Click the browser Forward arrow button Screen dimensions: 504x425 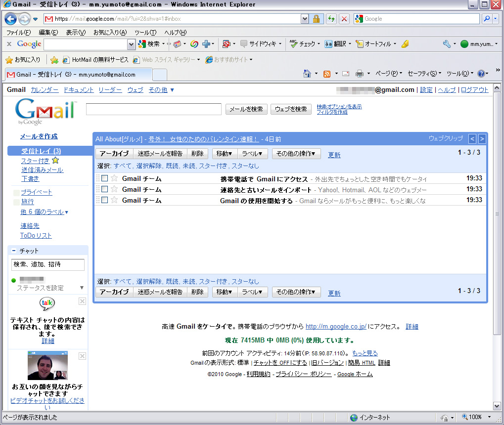click(x=24, y=19)
